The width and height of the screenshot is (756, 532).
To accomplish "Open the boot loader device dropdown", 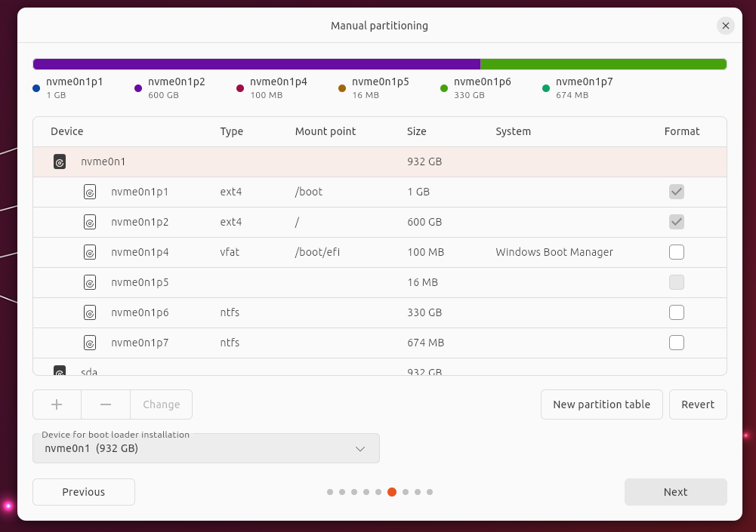I will pyautogui.click(x=205, y=448).
